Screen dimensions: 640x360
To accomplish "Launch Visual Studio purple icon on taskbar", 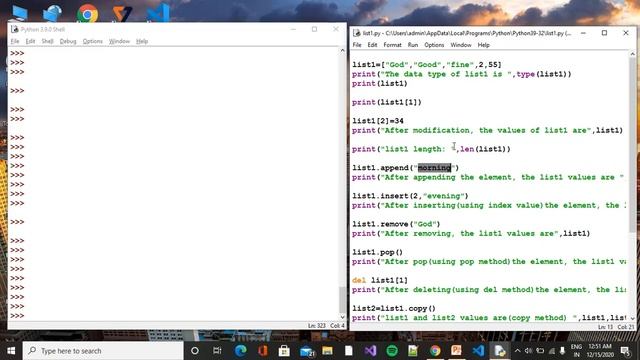I will click(x=370, y=351).
